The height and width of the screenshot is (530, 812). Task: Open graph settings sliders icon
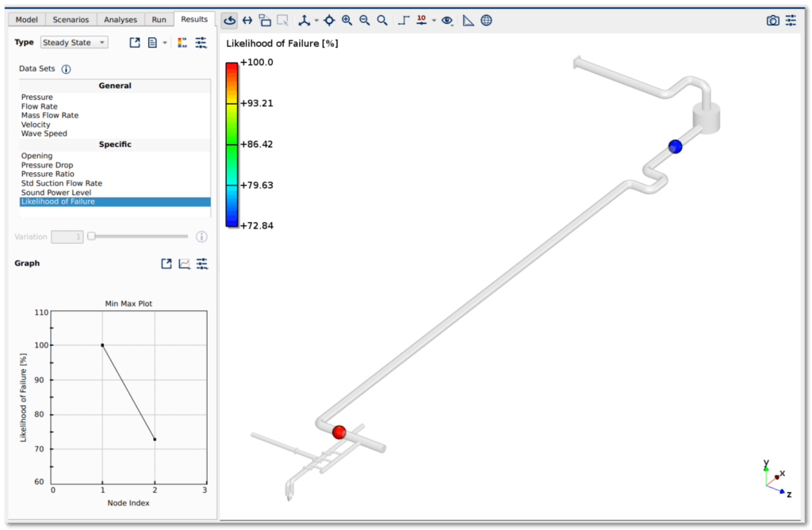click(202, 263)
